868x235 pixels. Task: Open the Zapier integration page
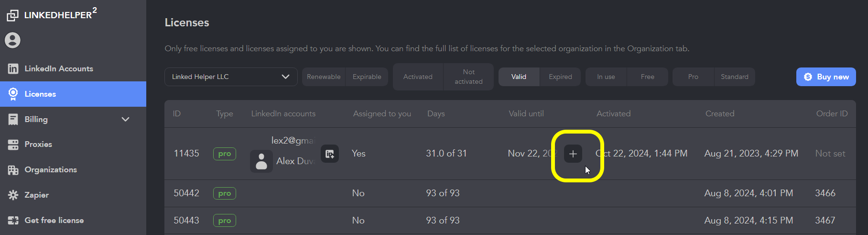pyautogui.click(x=36, y=195)
